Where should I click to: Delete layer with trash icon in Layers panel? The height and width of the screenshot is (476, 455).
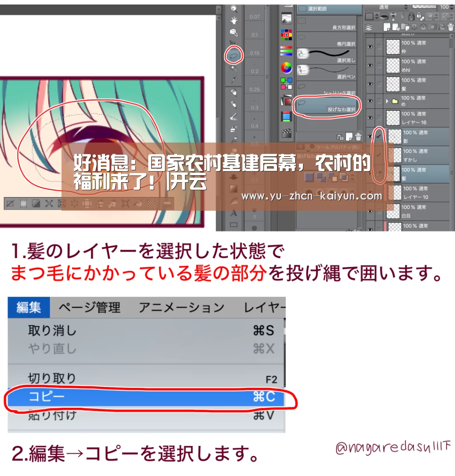(450, 27)
